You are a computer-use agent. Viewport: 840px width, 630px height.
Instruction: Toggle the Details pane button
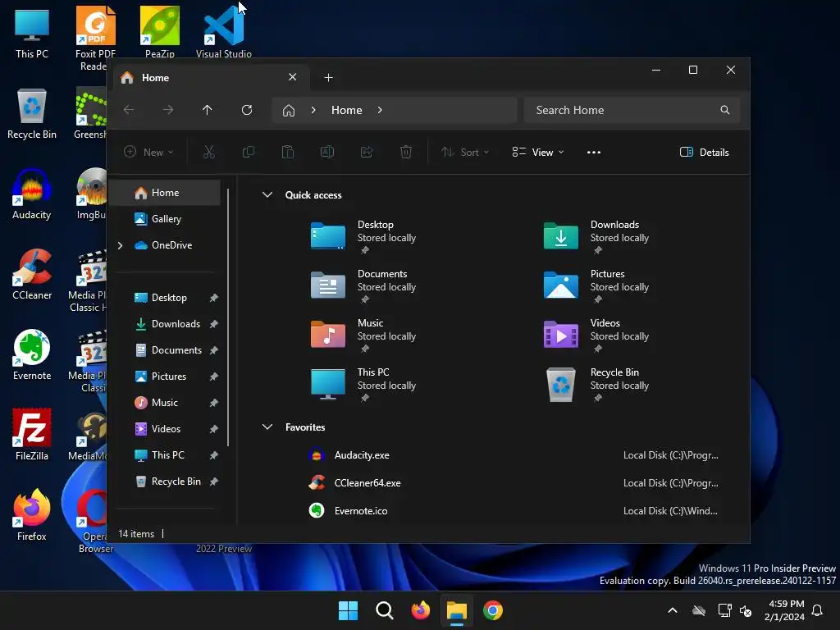704,152
